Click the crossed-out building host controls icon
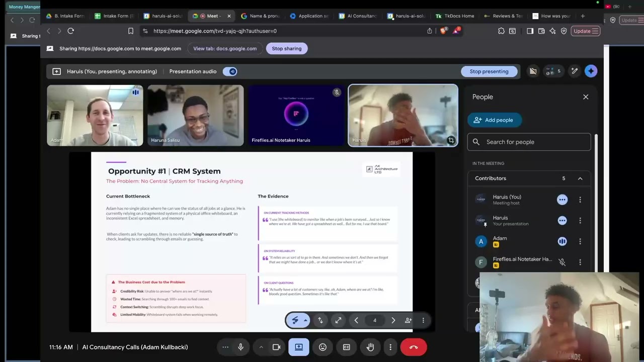This screenshot has height=362, width=644. [x=533, y=71]
